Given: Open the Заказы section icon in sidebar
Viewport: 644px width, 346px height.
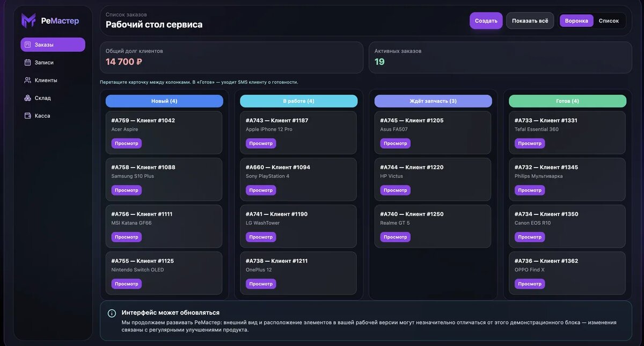Looking at the screenshot, I should 28,45.
